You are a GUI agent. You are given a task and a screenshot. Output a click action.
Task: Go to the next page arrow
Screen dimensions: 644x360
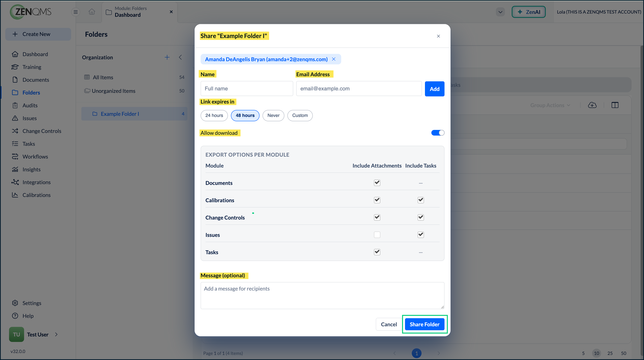coord(438,353)
